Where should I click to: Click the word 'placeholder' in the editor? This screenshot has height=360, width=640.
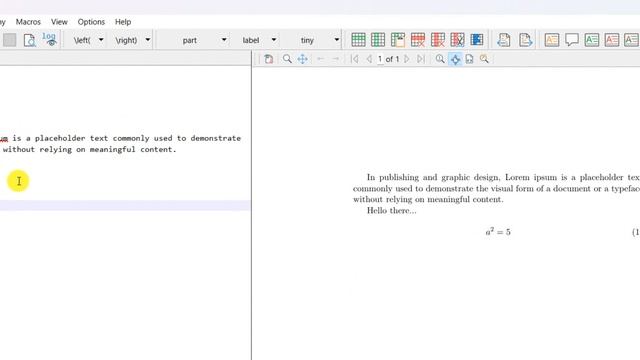tap(60, 138)
